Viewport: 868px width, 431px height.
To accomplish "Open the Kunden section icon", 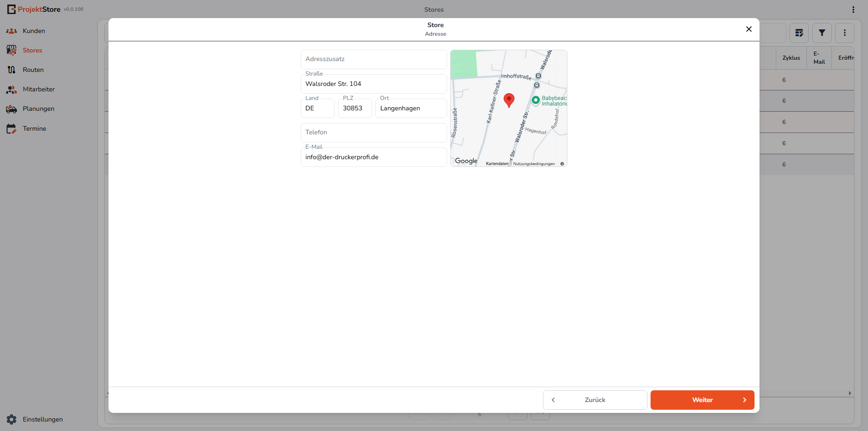I will (x=11, y=31).
